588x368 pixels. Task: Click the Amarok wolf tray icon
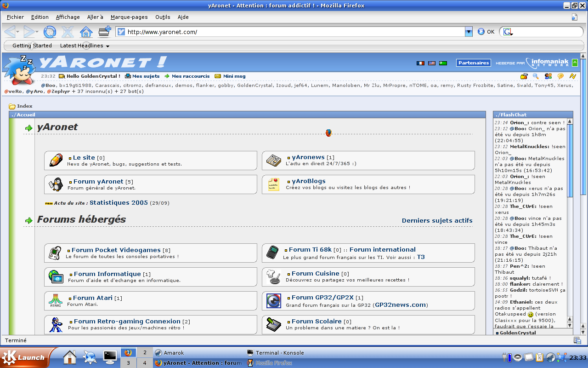pyautogui.click(x=550, y=357)
